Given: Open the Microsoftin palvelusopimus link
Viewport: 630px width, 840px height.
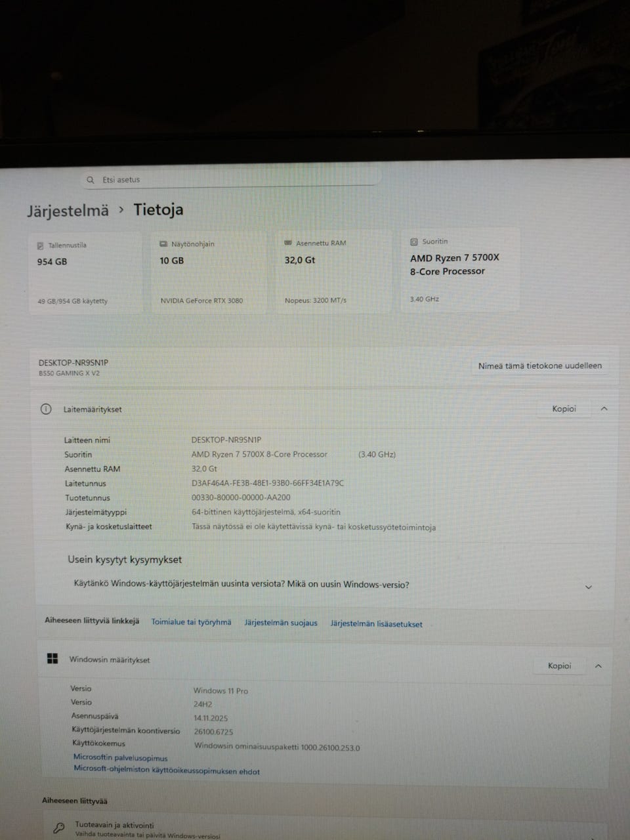Looking at the screenshot, I should point(120,758).
